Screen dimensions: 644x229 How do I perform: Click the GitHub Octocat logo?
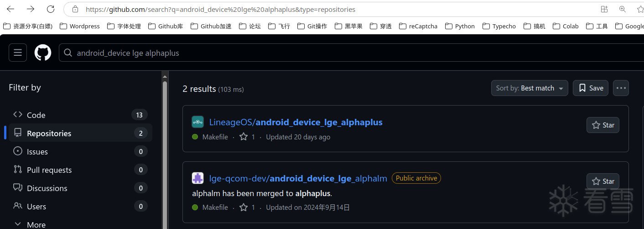coord(43,53)
